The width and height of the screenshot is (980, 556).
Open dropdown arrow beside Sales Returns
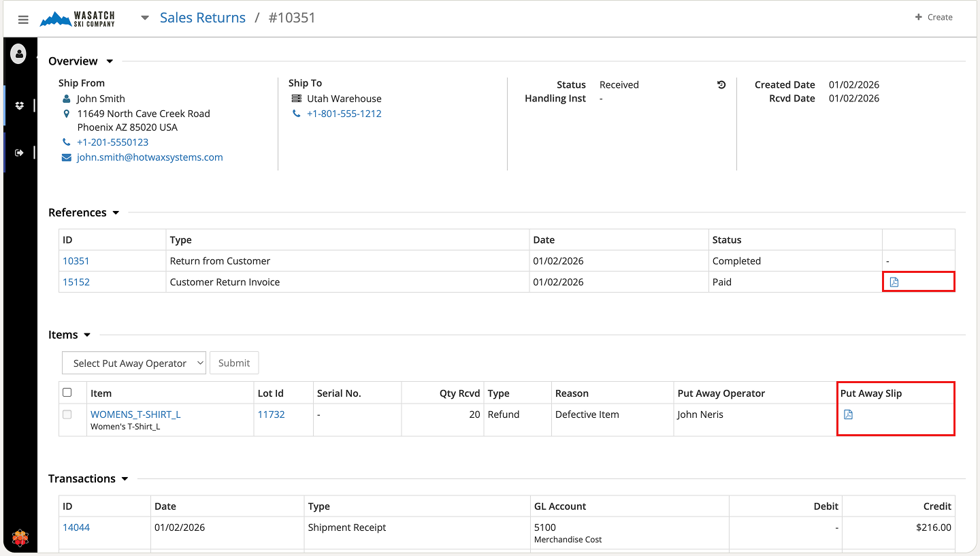click(x=144, y=18)
